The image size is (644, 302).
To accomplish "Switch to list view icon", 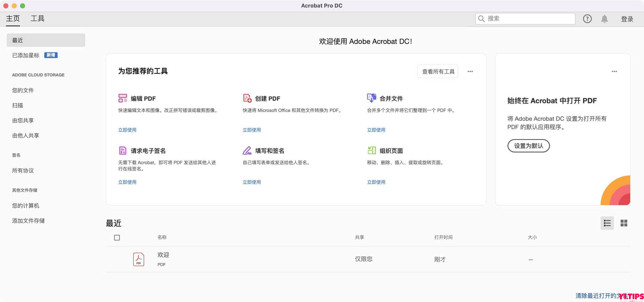I will [607, 223].
